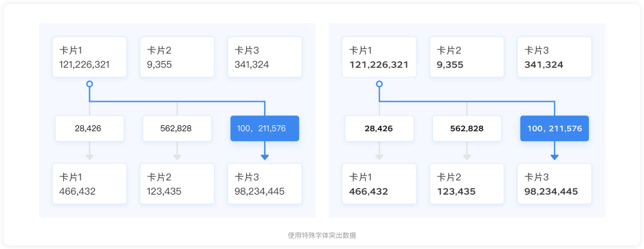Click the blue arrowhead in left diagram
The image size is (644, 249).
pyautogui.click(x=265, y=158)
